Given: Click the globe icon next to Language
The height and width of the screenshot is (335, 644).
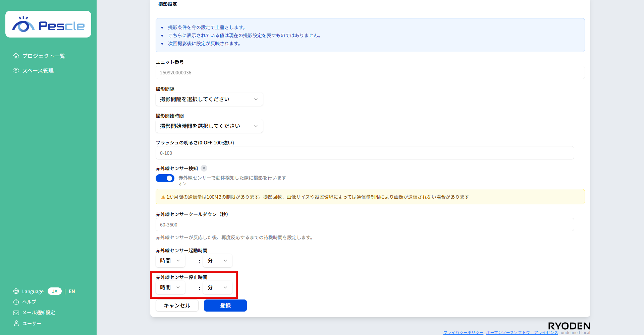Looking at the screenshot, I should point(16,291).
